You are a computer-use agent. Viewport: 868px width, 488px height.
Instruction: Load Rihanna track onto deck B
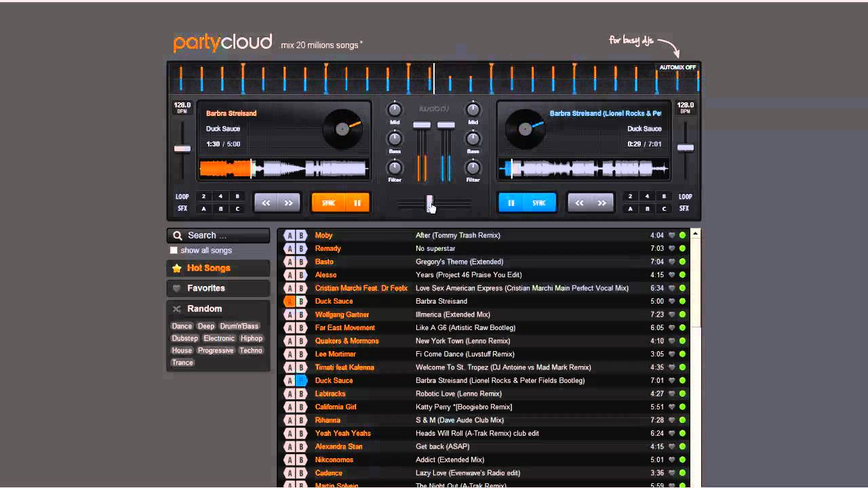click(x=302, y=420)
